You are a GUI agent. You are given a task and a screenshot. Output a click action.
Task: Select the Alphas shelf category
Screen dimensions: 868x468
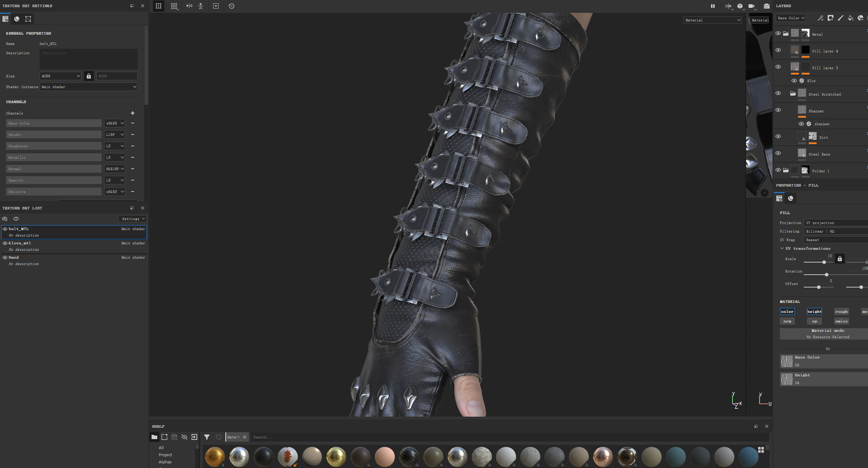click(x=165, y=462)
